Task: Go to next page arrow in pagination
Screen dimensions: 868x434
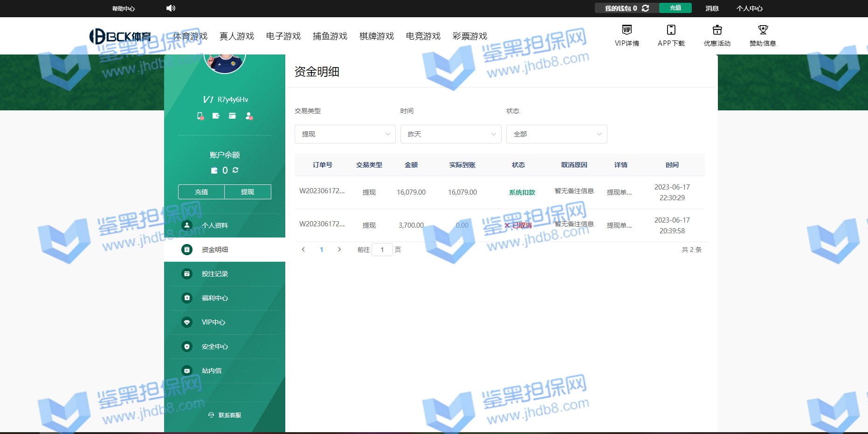Action: click(339, 250)
